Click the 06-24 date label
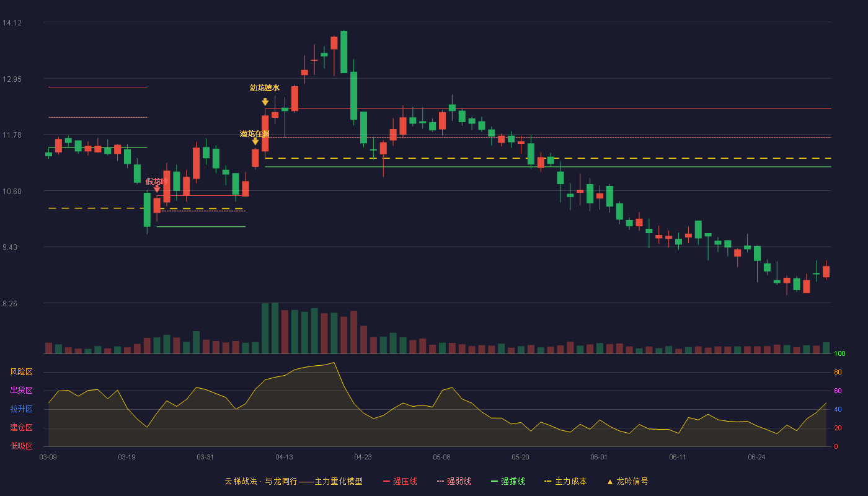 756,457
